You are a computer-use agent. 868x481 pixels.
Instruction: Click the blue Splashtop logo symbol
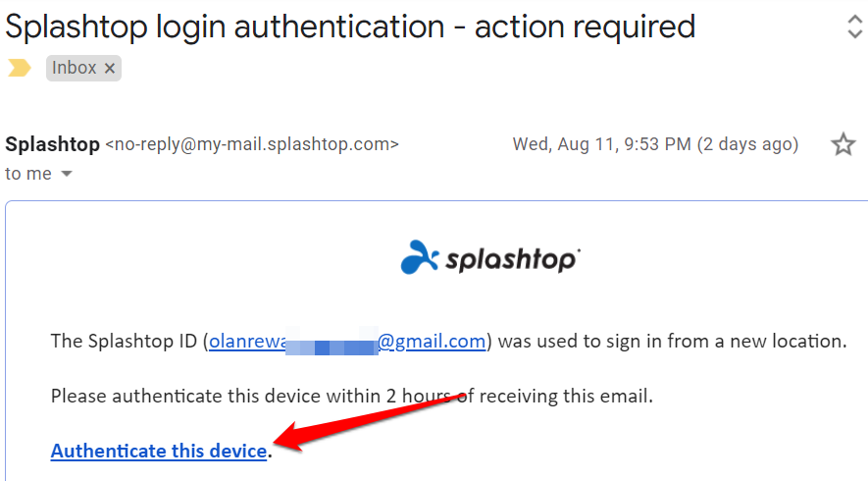[421, 257]
